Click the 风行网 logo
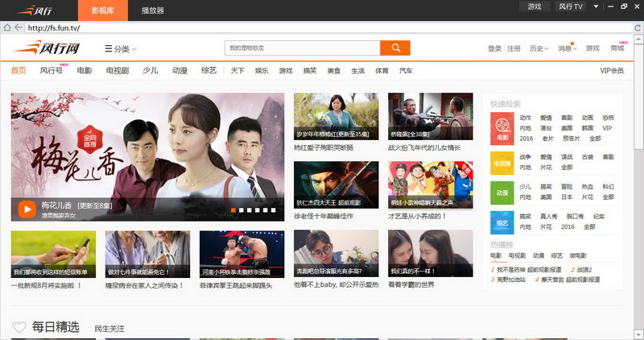644x340 pixels. 47,48
